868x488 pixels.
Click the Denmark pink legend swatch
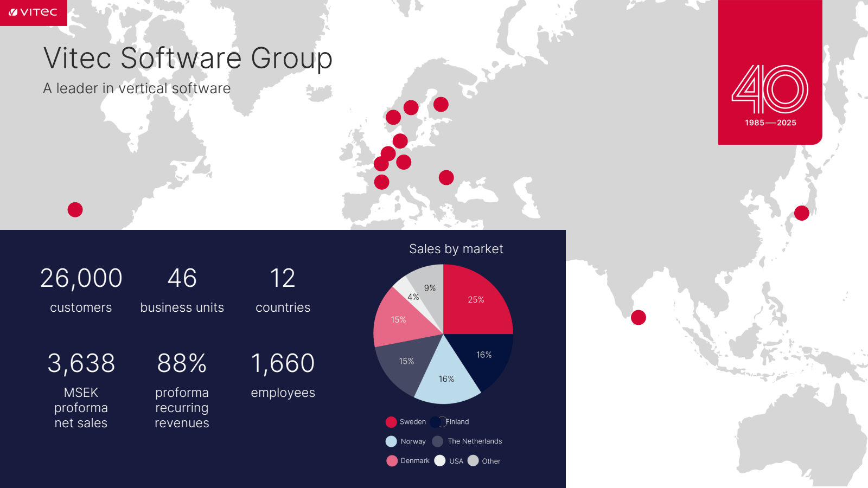click(392, 461)
